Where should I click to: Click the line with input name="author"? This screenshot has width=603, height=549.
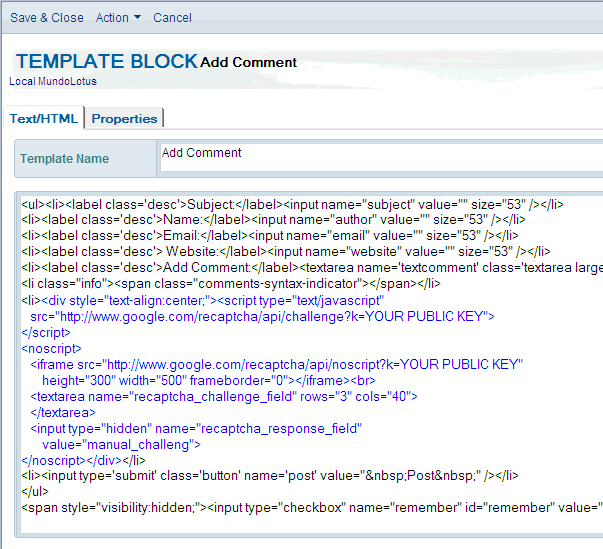coord(273,220)
